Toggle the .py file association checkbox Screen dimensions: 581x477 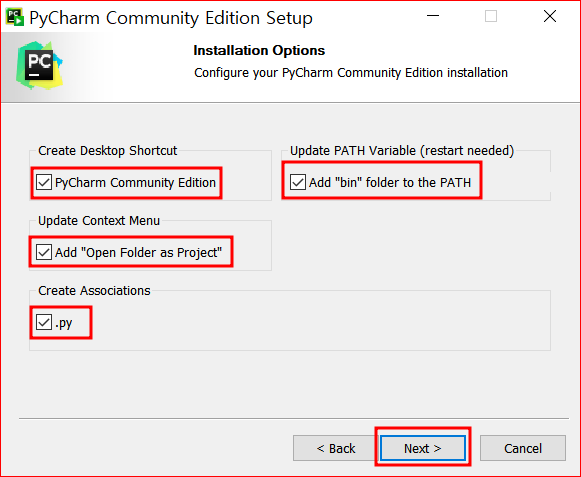point(44,322)
